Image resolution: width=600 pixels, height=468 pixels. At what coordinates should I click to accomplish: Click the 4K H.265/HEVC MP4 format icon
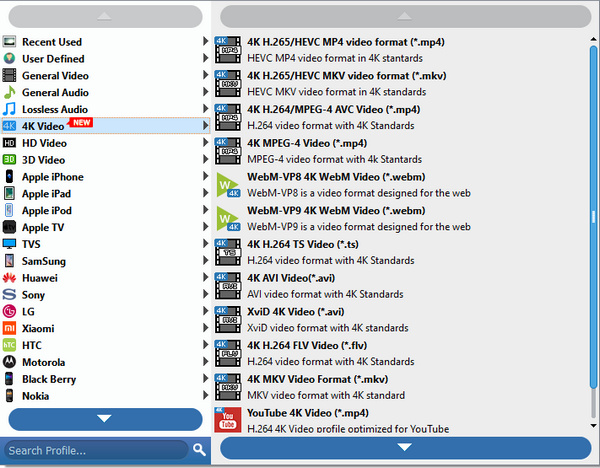[228, 49]
